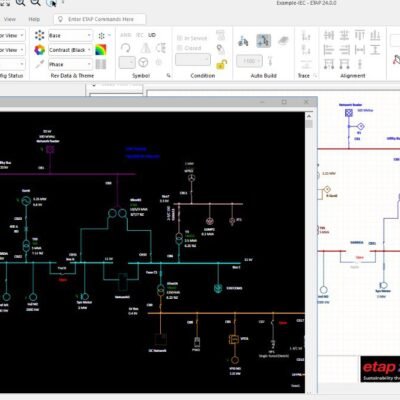Click the top Trace group icon

click(306, 35)
